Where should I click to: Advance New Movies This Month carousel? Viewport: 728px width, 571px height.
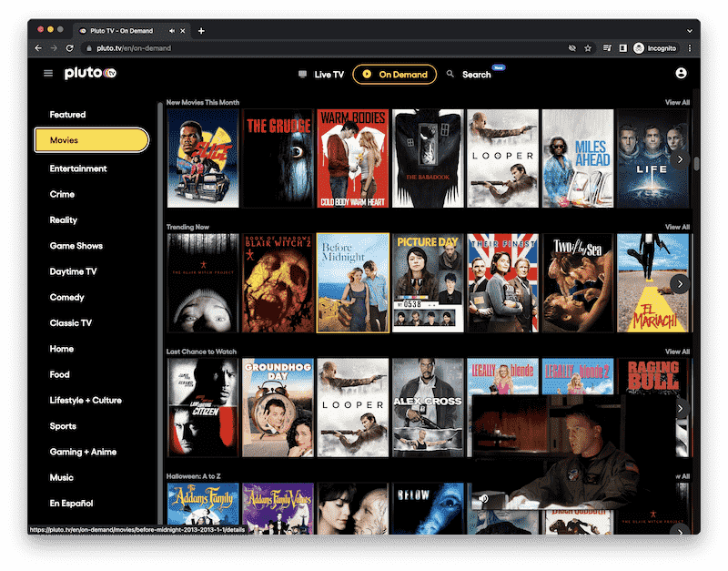pyautogui.click(x=680, y=159)
